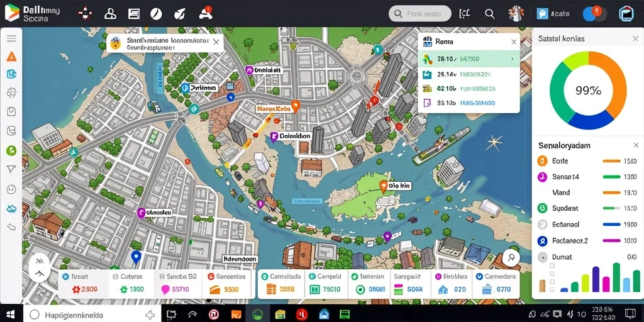This screenshot has height=322, width=644.
Task: Click the Windows taskbar search box
Action: [92, 314]
